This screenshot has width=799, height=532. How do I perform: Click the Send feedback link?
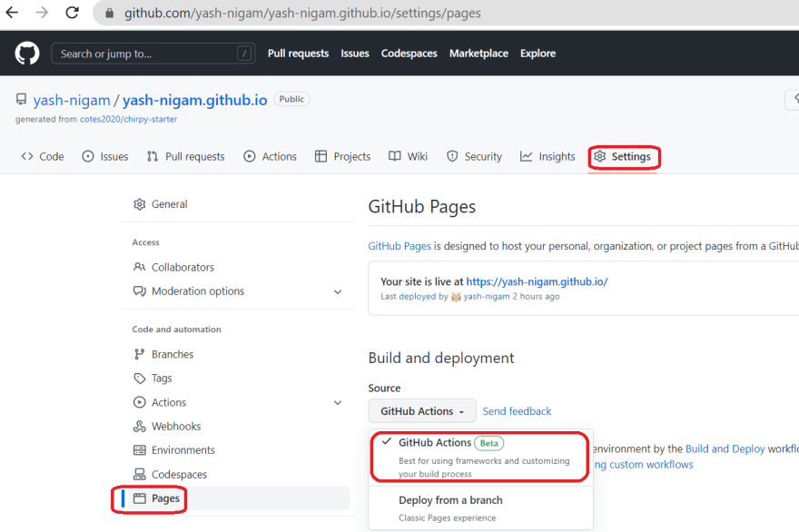(x=517, y=411)
